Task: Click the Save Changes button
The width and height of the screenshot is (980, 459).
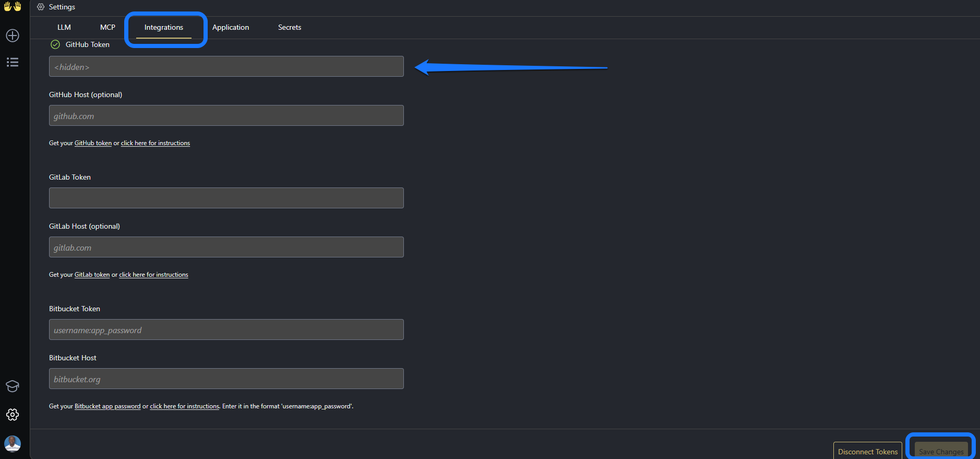Action: click(941, 451)
